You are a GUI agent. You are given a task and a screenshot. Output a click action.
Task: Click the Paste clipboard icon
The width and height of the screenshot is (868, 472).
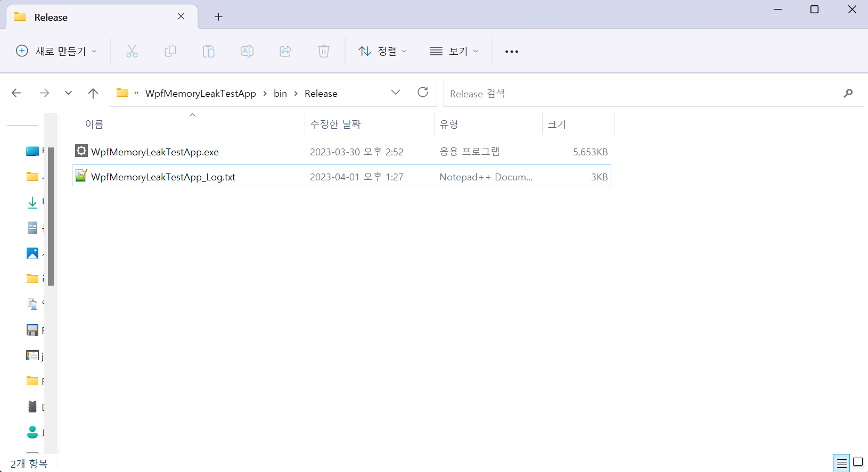coord(209,51)
